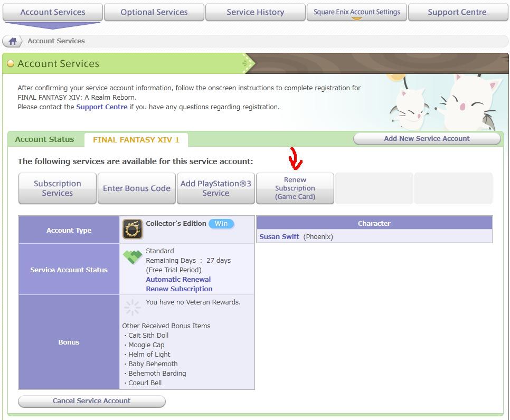510x420 pixels.
Task: Click Renew Subscription (Game Card) button
Action: (295, 188)
